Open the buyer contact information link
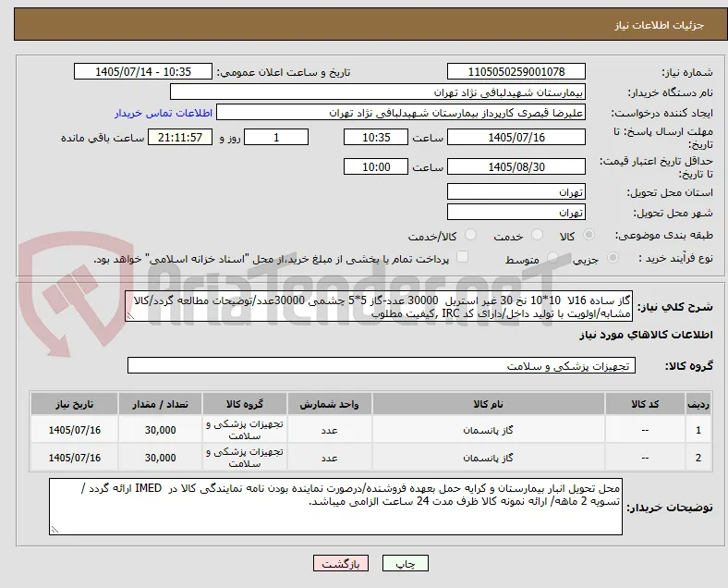Image resolution: width=728 pixels, height=588 pixels. pyautogui.click(x=164, y=114)
